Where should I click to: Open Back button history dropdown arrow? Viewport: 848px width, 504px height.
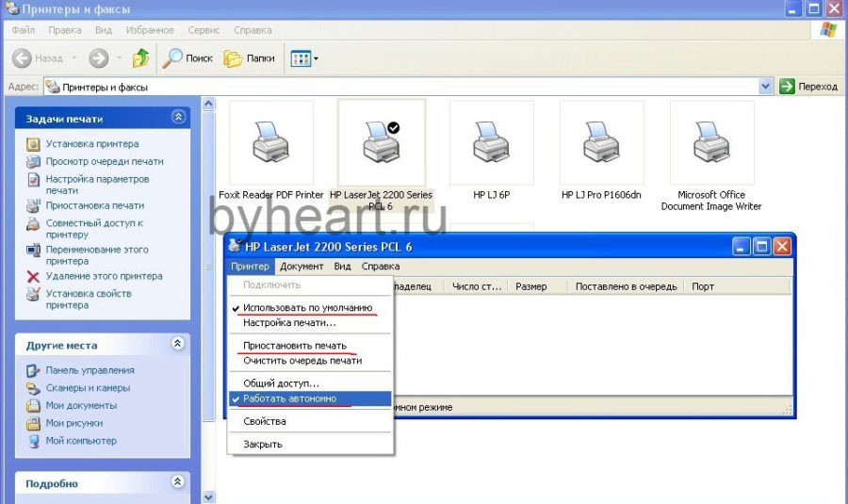point(74,57)
